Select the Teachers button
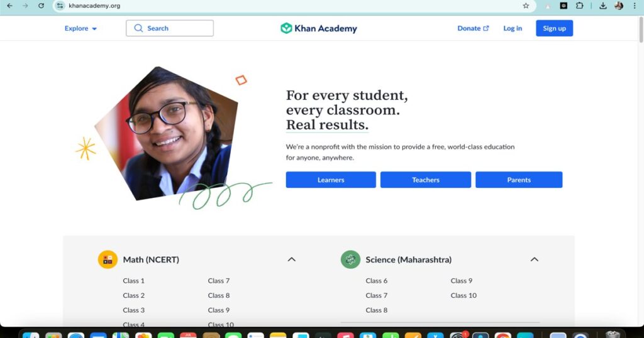The image size is (644, 338). point(426,180)
